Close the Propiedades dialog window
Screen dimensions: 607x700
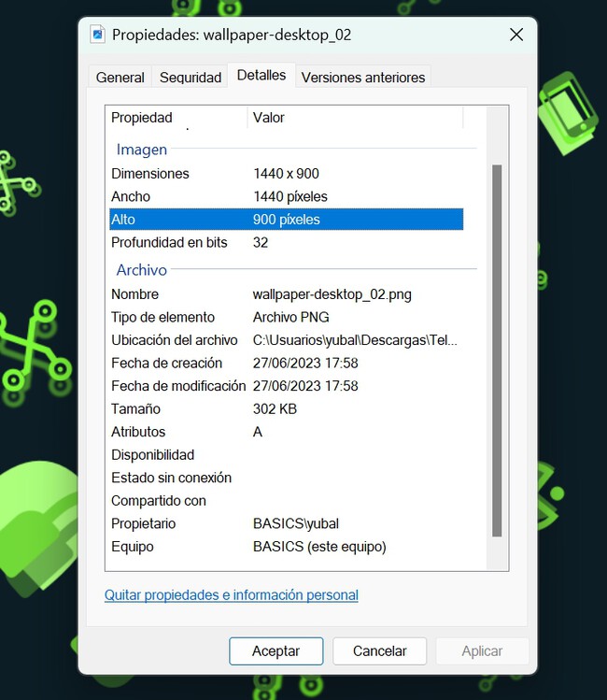[x=515, y=35]
